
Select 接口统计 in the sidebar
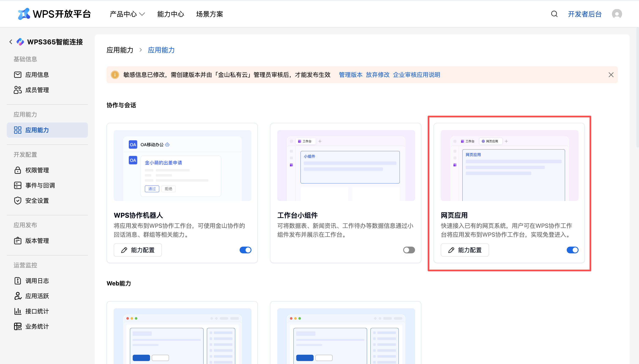47,311
